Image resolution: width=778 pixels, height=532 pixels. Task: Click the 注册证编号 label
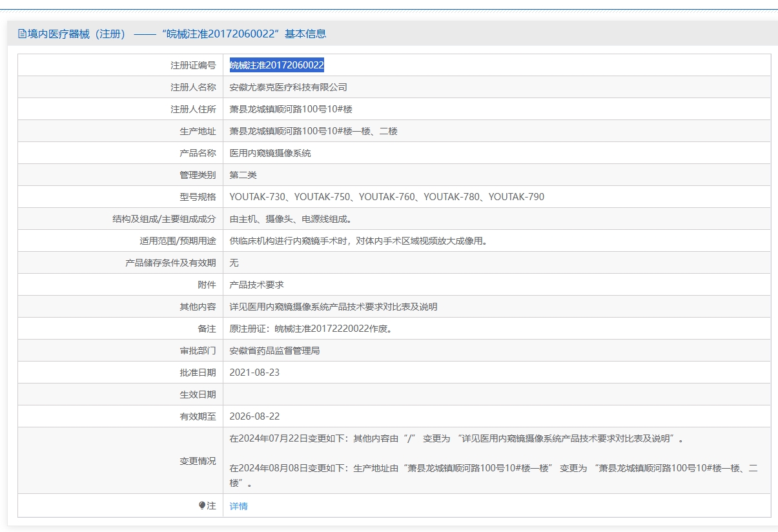193,65
